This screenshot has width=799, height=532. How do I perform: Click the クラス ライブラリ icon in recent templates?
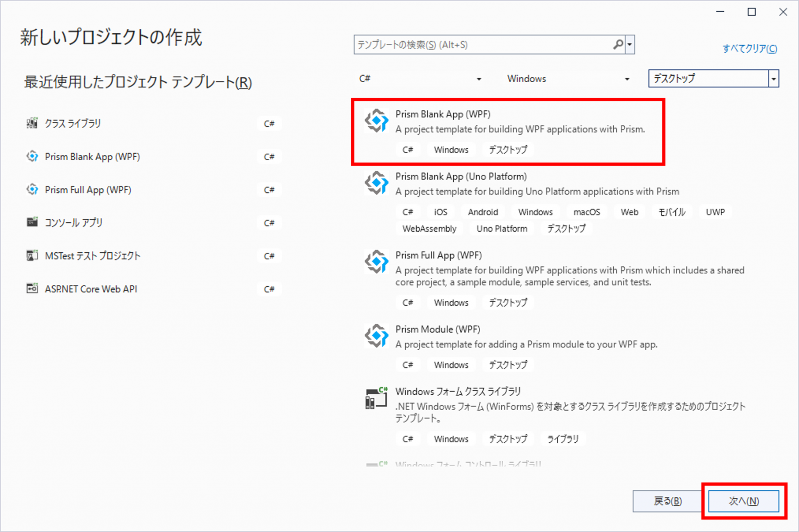(x=32, y=123)
